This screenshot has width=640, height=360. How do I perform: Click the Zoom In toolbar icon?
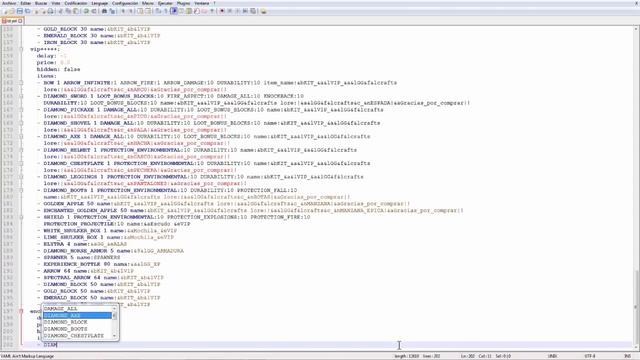click(x=123, y=11)
